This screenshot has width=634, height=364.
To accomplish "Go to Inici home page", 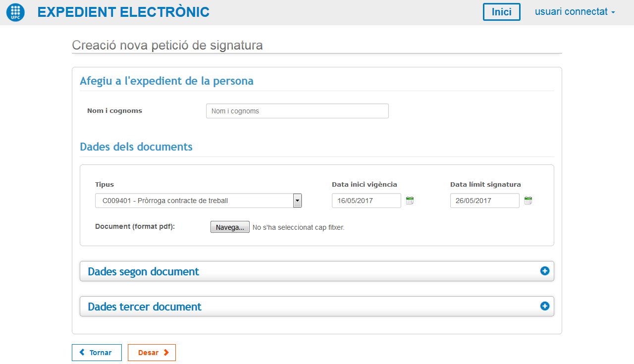I will [501, 12].
